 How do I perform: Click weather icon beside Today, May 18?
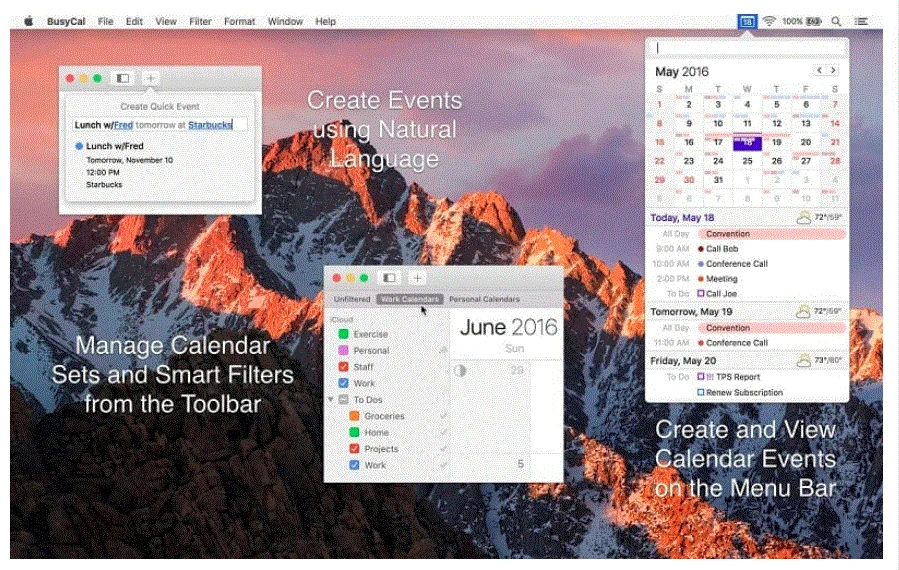[804, 217]
